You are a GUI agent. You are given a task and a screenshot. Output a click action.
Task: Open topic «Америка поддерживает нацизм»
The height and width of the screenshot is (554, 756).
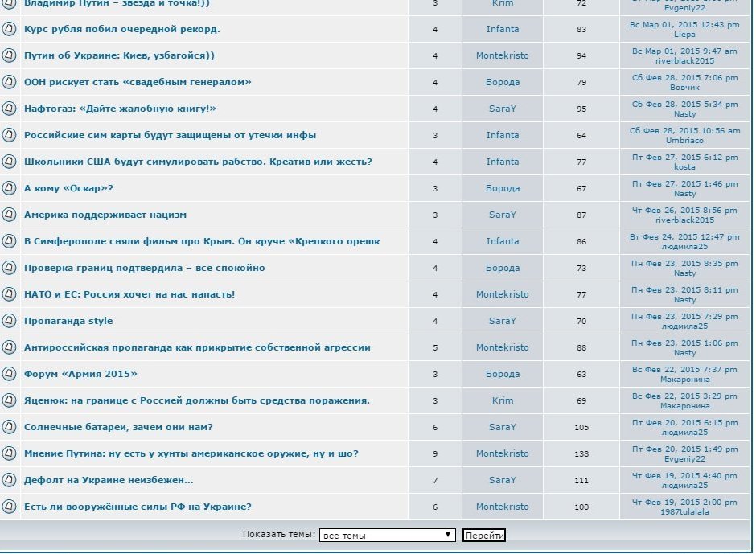coord(105,215)
